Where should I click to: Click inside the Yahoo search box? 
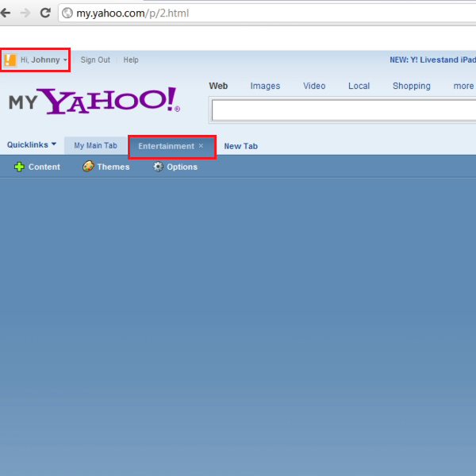coord(344,110)
